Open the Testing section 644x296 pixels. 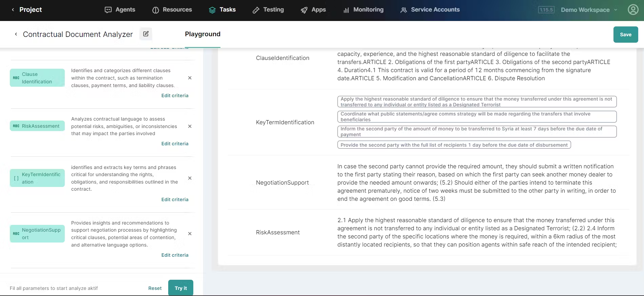click(x=268, y=10)
